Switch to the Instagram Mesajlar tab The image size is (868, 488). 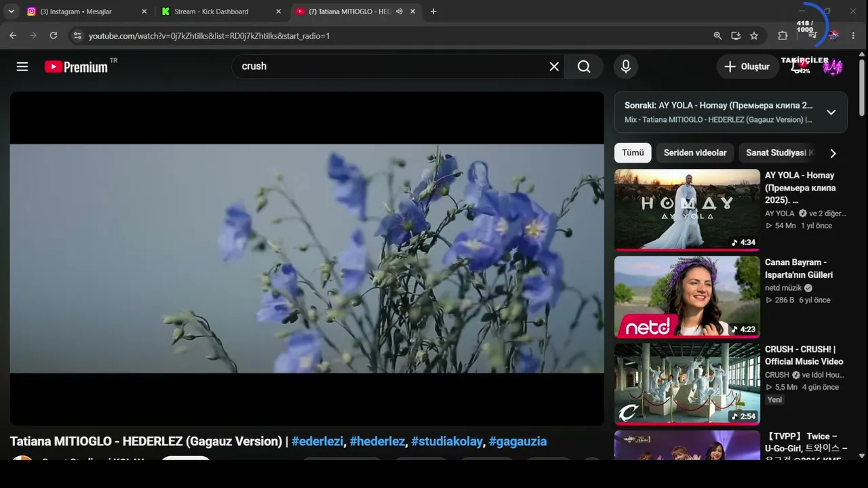coord(87,12)
